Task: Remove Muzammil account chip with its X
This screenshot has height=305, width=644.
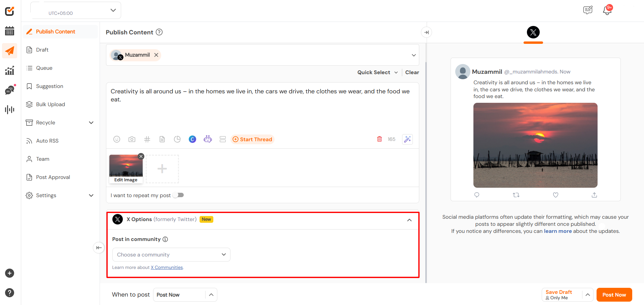Action: (x=156, y=55)
